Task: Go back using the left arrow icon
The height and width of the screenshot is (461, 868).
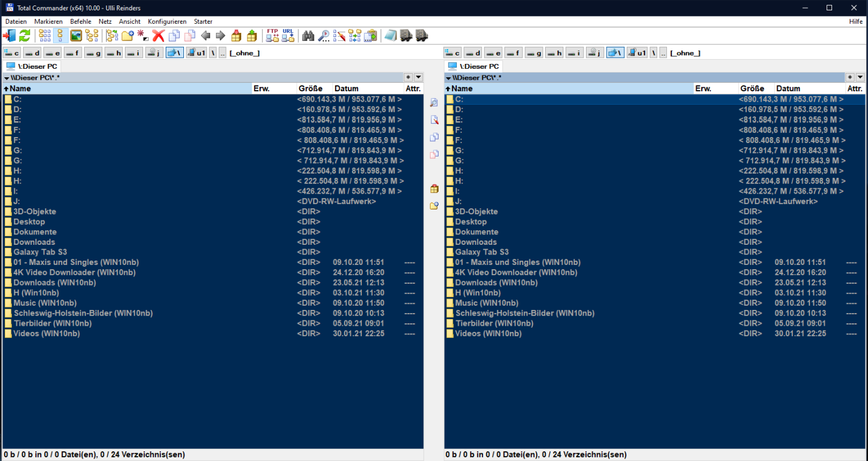Action: pos(206,36)
